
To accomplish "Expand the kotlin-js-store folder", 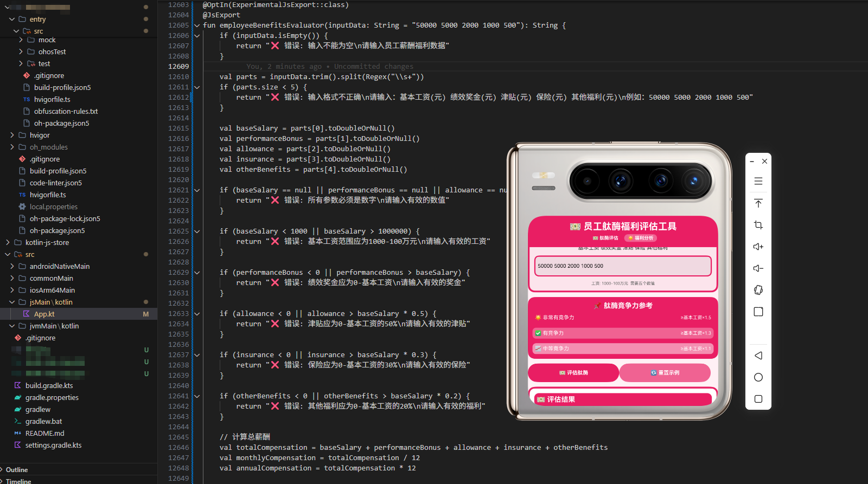I will 8,242.
